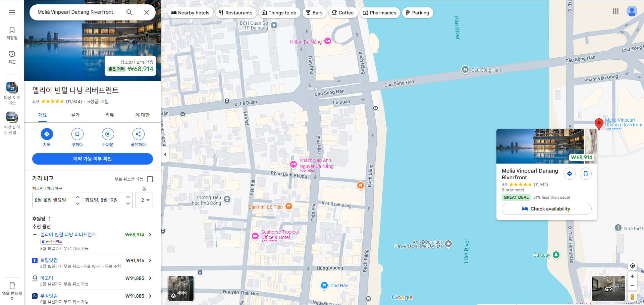Click the Cầu Sông Hàn bridge marker
The width and height of the screenshot is (644, 305).
click(465, 69)
